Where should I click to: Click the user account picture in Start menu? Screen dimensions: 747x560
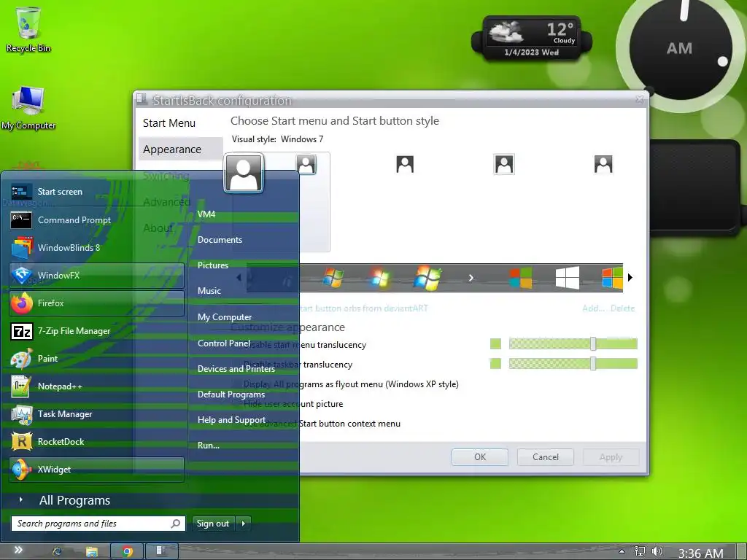pyautogui.click(x=244, y=173)
